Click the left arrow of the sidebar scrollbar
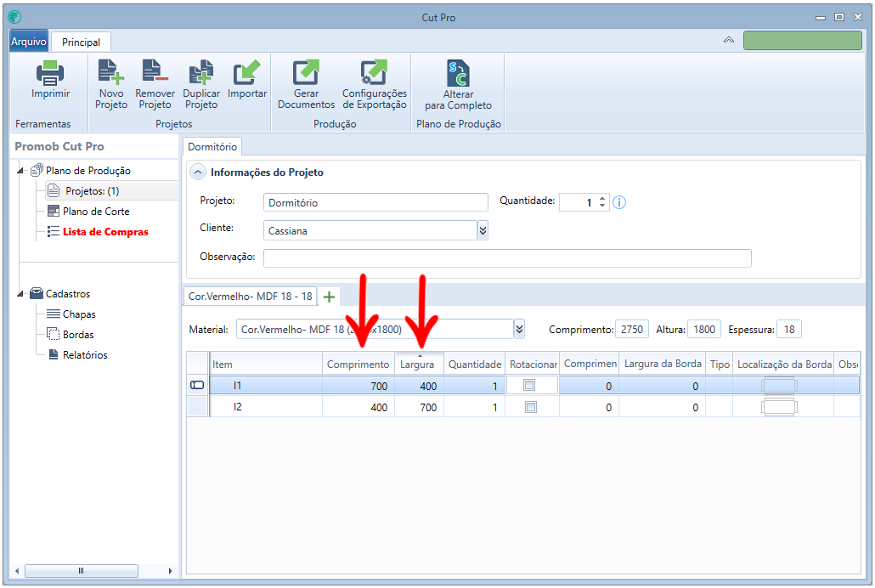875x588 pixels. point(17,571)
